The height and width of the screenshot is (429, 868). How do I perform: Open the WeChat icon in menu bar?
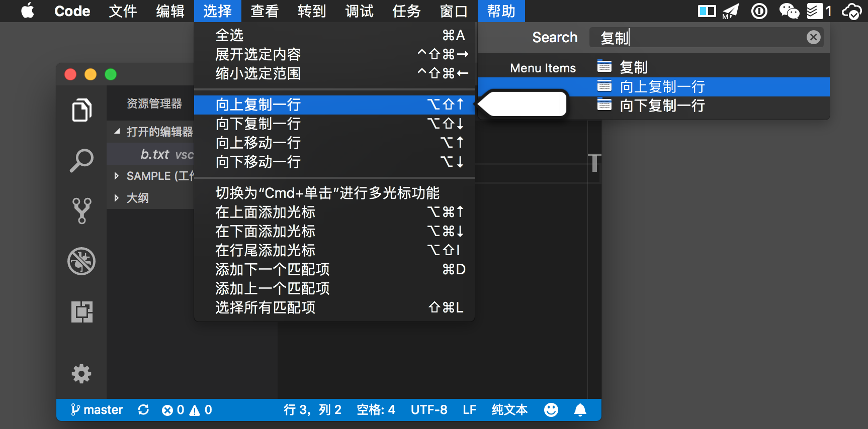pyautogui.click(x=789, y=11)
